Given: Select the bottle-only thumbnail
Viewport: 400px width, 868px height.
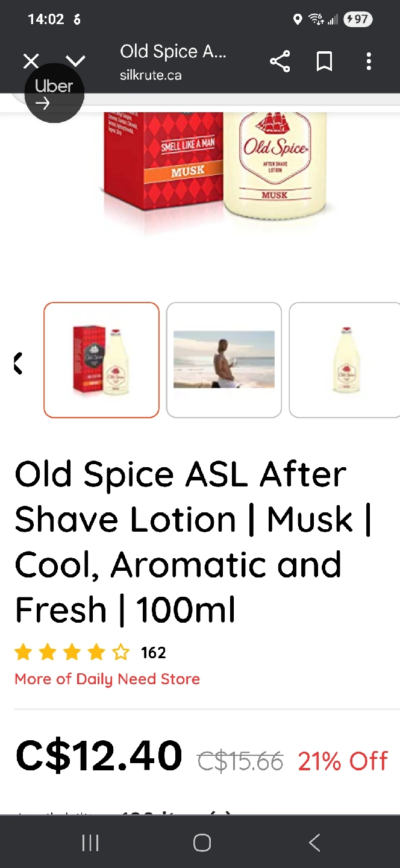Looking at the screenshot, I should coord(345,360).
